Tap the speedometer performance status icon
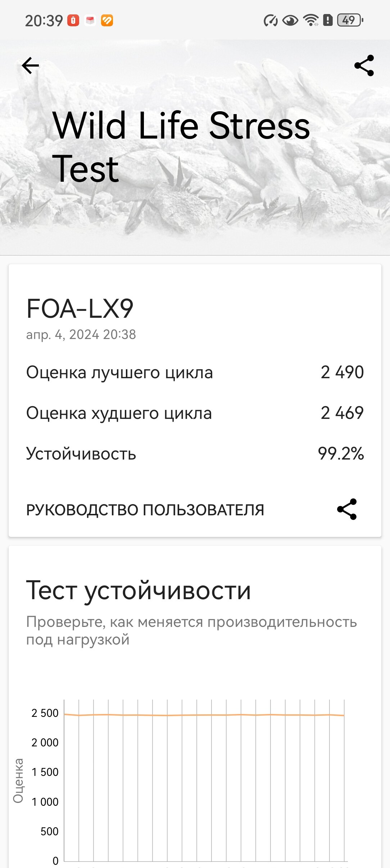 click(x=271, y=21)
